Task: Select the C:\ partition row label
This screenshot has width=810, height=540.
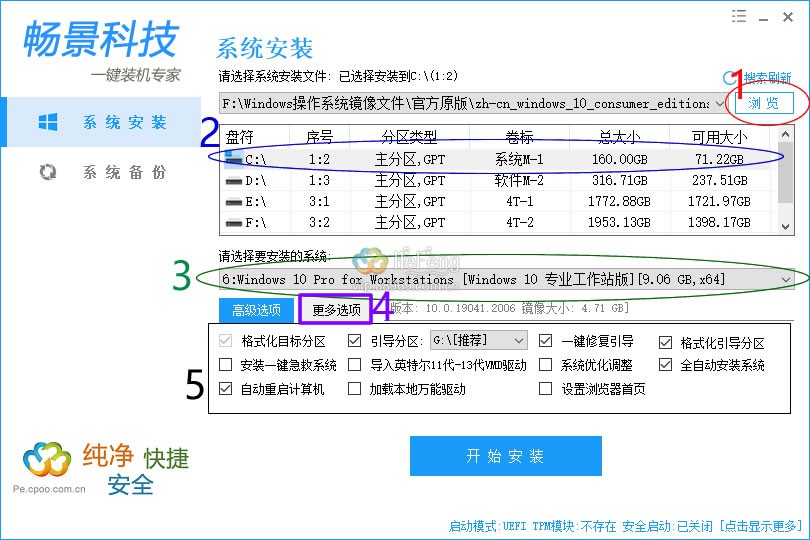Action: 255,160
